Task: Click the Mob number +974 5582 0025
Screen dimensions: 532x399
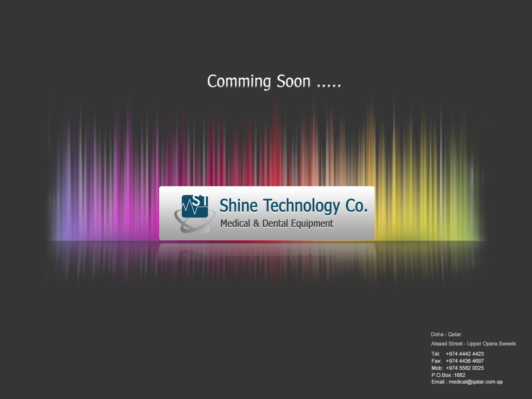Action: 465,368
